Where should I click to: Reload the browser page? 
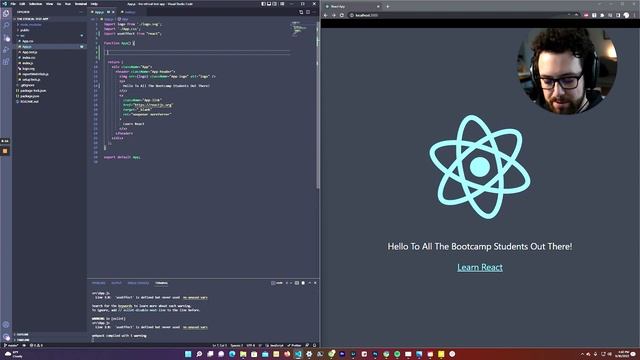point(342,15)
